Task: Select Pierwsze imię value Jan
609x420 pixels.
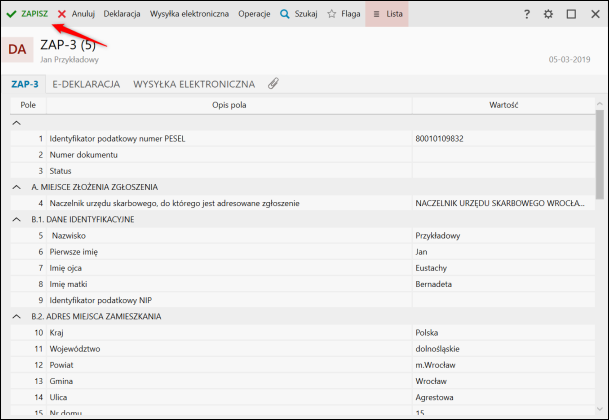Action: (421, 252)
